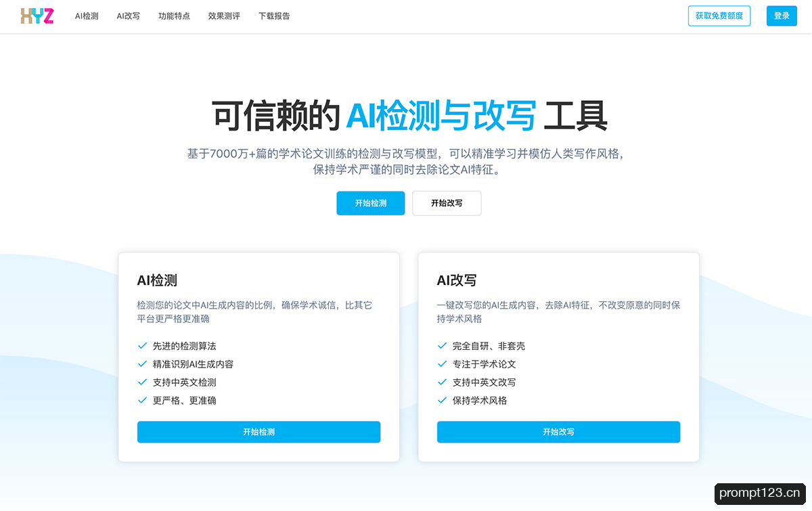Click the text 支持中英文改写

[x=484, y=382]
